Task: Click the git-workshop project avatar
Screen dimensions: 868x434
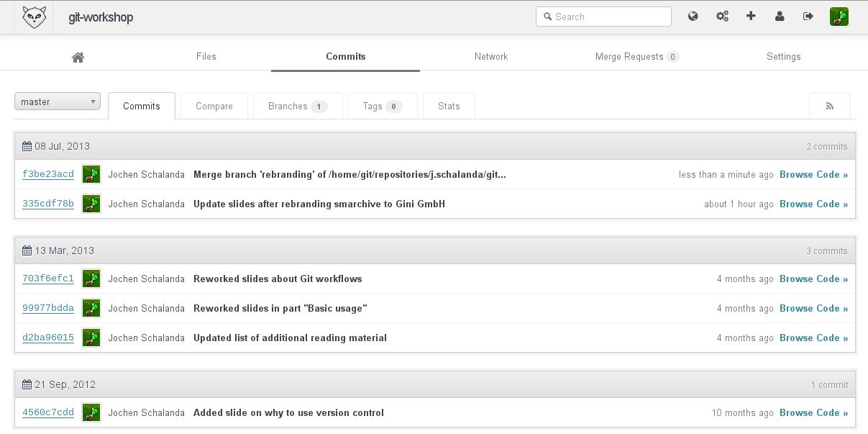Action: coord(34,16)
